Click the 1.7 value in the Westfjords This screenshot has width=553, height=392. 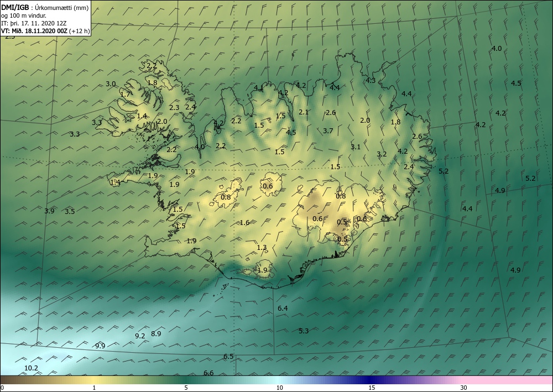click(x=125, y=94)
